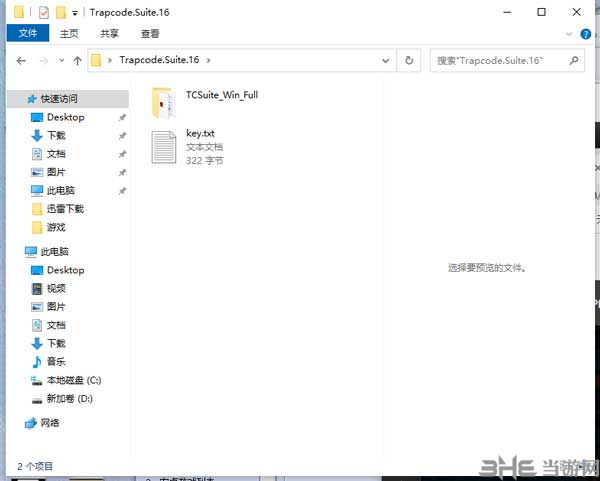This screenshot has height=481, width=600.
Task: Expand the address bar history dropdown
Action: click(386, 60)
